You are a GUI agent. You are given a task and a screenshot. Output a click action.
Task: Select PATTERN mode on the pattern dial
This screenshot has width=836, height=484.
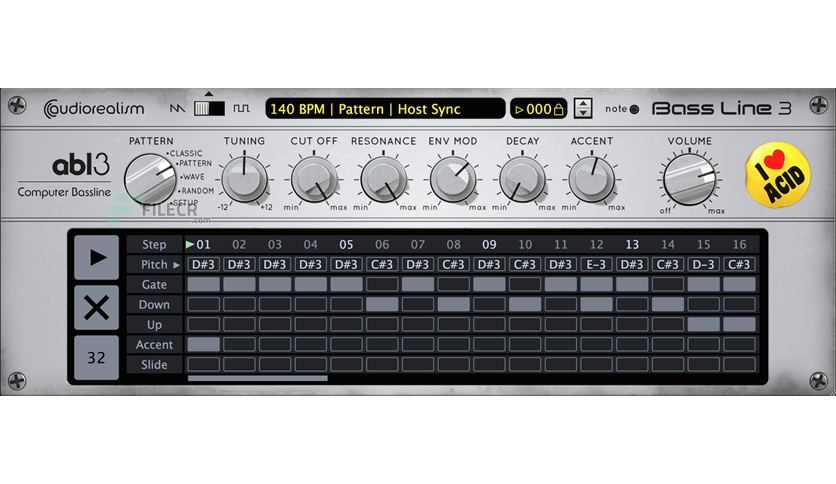click(194, 164)
